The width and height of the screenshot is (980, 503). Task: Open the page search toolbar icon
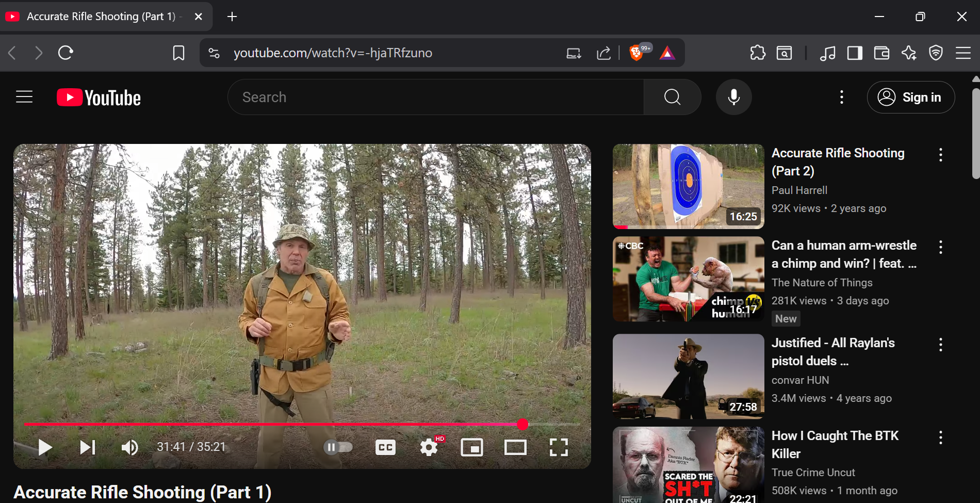pos(785,53)
